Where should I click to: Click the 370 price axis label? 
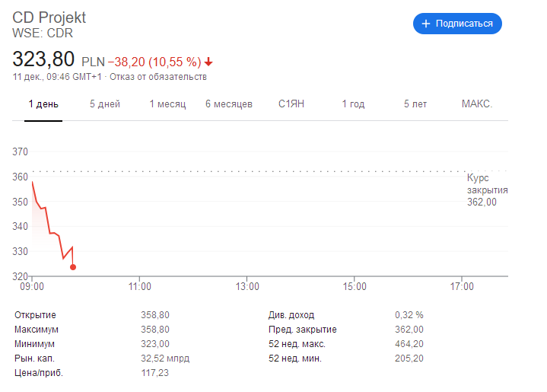coord(21,151)
